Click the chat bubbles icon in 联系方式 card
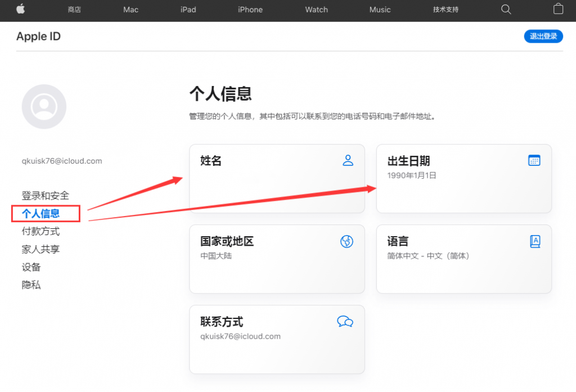576x392 pixels. tap(345, 322)
